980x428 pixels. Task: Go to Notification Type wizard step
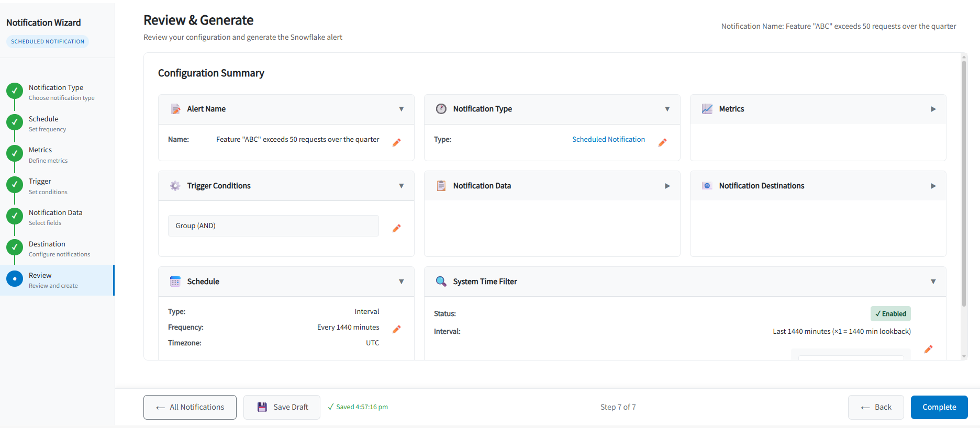tap(57, 92)
